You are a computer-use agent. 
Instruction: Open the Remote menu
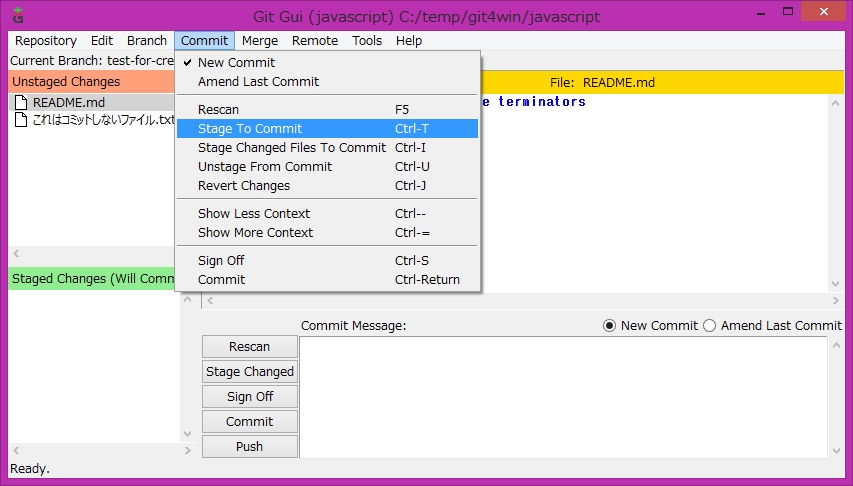coord(315,41)
